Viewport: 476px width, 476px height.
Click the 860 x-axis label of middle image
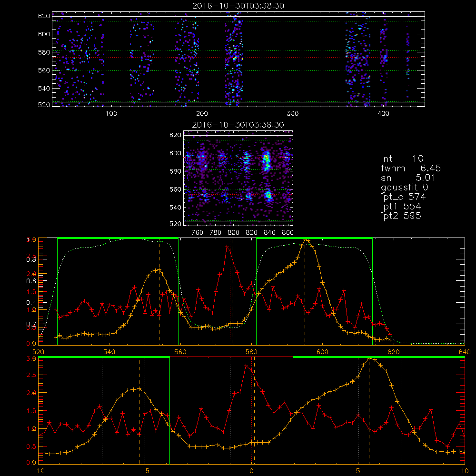[x=288, y=233]
